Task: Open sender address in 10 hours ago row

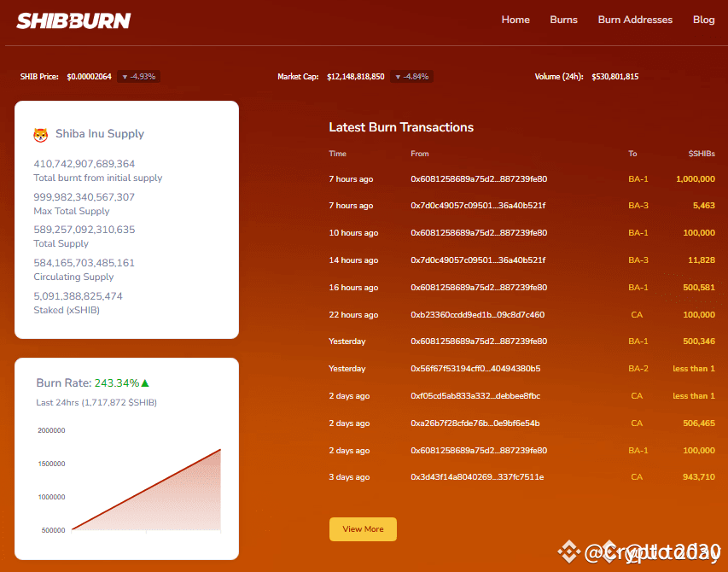Action: [479, 232]
